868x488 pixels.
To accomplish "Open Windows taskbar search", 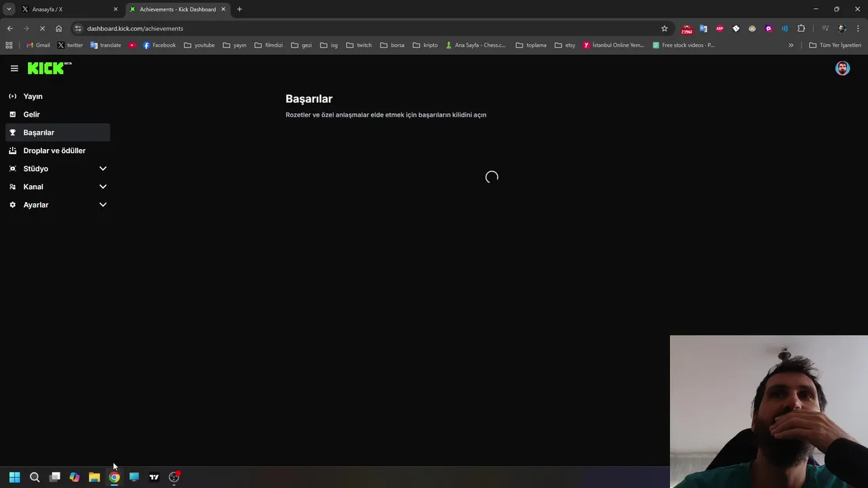I will point(35,477).
